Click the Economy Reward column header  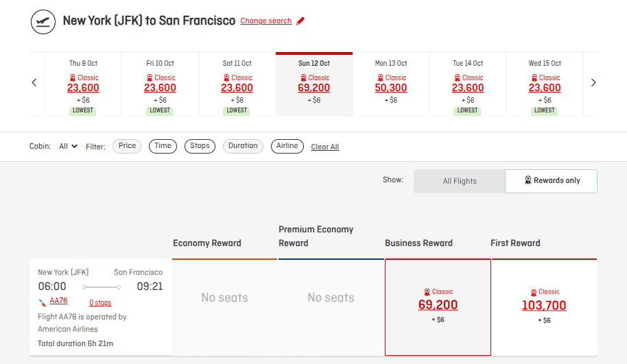[x=207, y=243]
